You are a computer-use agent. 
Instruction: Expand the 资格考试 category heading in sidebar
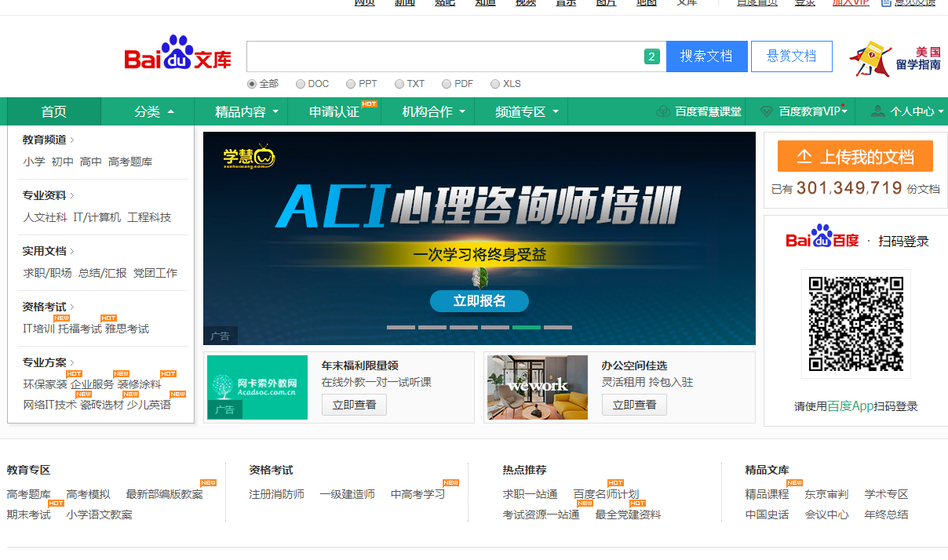(49, 307)
